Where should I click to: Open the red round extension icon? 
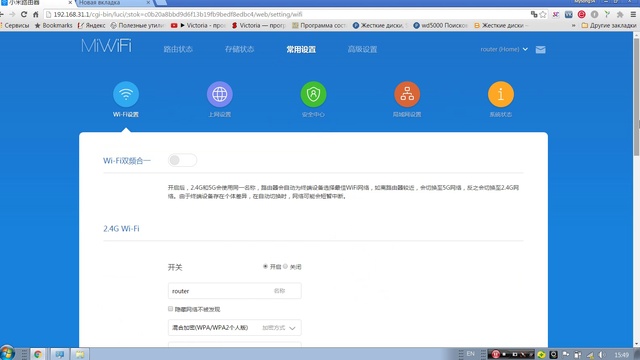[x=582, y=14]
